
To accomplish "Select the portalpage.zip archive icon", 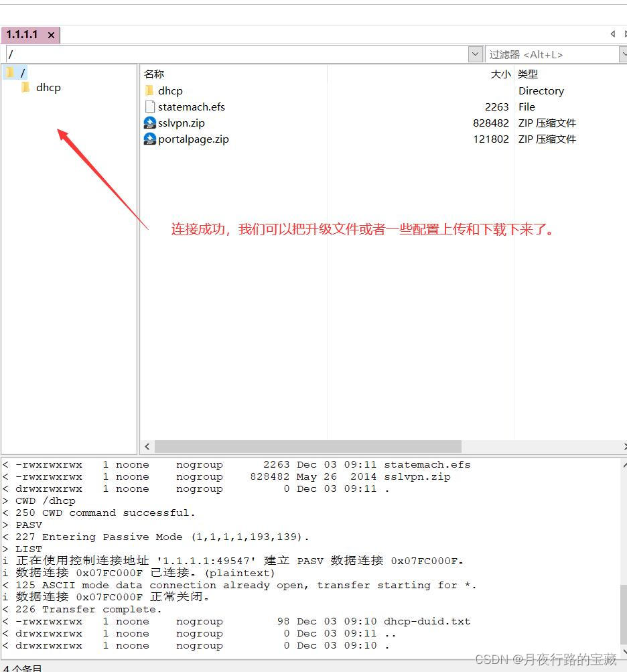I will click(149, 139).
